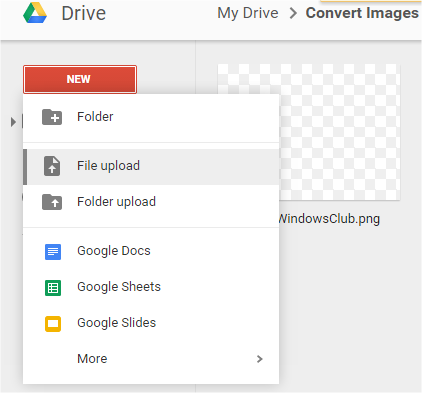Open the Convert Images breadcrumb
The width and height of the screenshot is (422, 393).
[x=362, y=13]
